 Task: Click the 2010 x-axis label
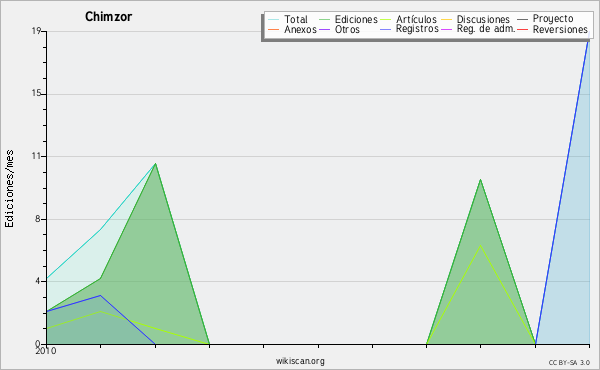46,351
